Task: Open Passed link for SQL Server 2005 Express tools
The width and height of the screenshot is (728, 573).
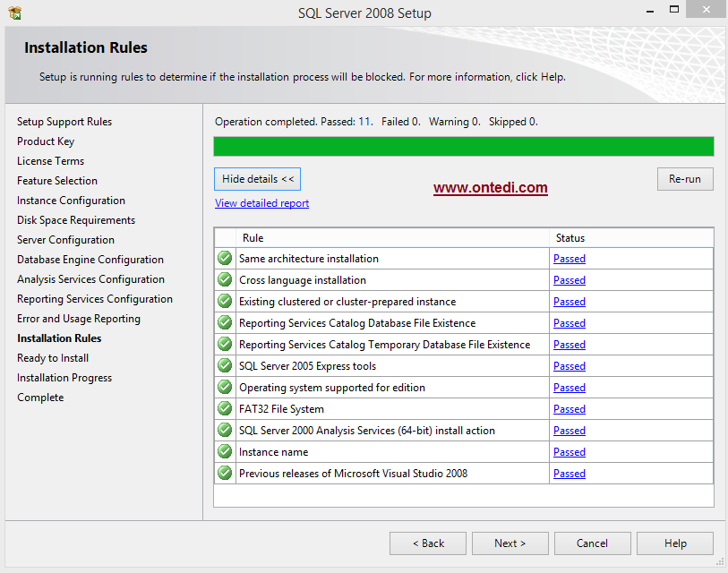Action: coord(570,366)
